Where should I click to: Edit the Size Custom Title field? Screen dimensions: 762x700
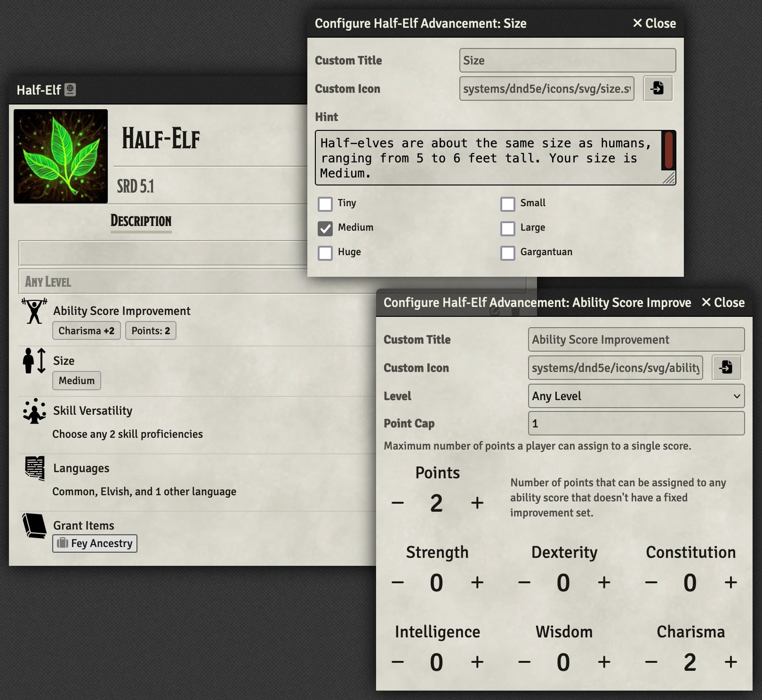click(568, 60)
